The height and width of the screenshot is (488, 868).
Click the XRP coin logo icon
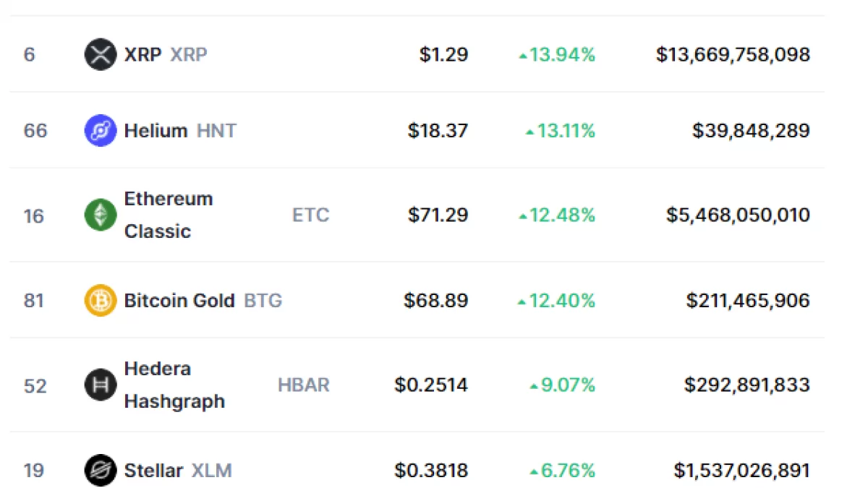pos(100,55)
